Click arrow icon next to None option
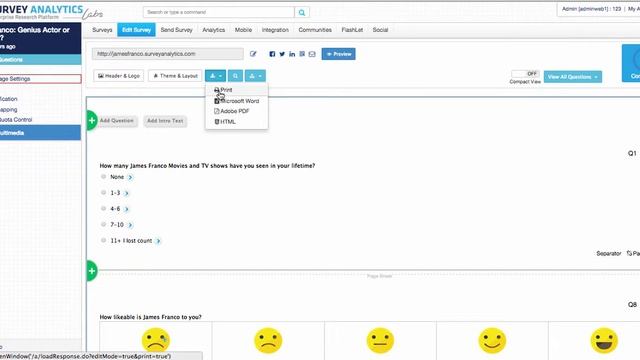The width and height of the screenshot is (640, 360). pyautogui.click(x=130, y=177)
